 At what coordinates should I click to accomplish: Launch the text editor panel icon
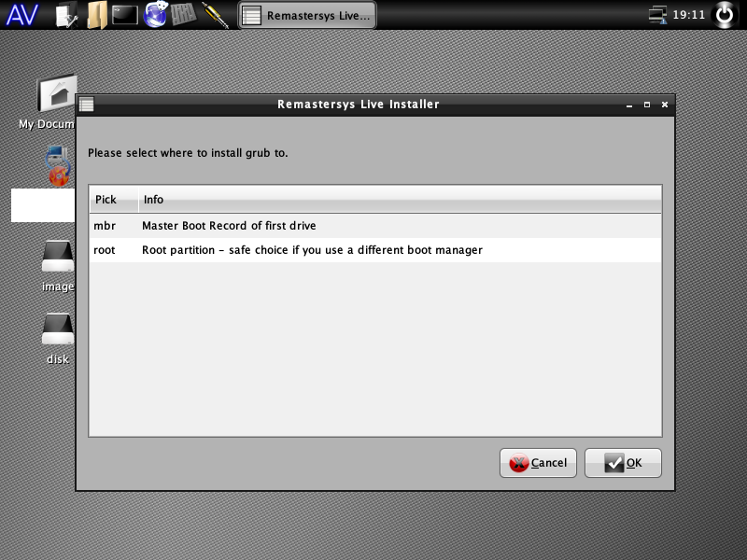click(x=66, y=15)
